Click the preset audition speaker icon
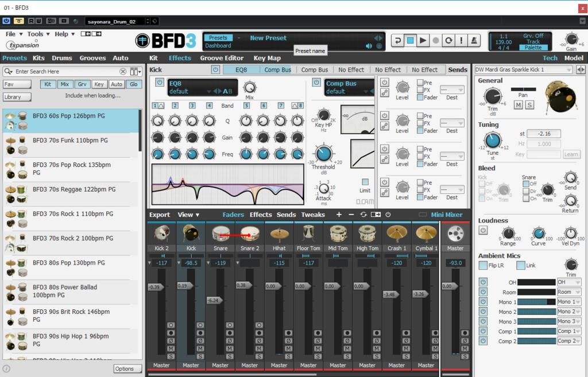The height and width of the screenshot is (377, 588). point(369,46)
